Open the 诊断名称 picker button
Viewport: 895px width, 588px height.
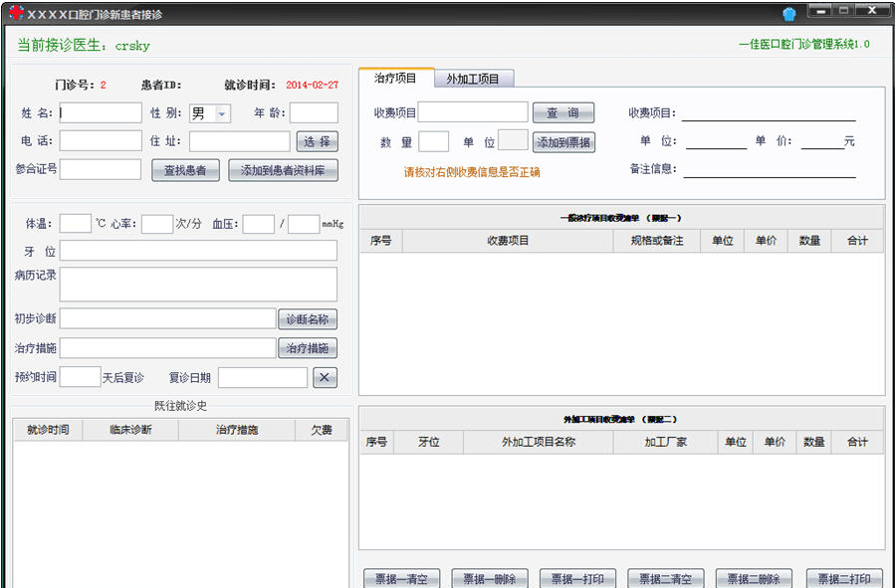pyautogui.click(x=307, y=319)
